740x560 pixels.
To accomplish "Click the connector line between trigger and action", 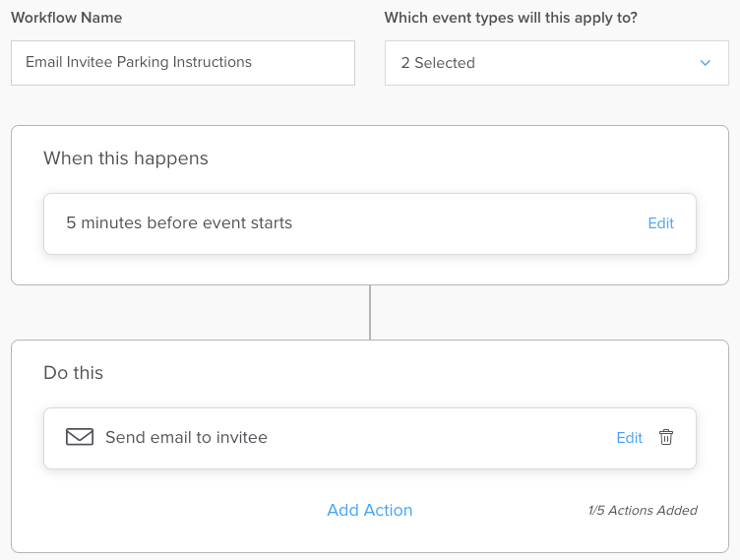I will [370, 312].
